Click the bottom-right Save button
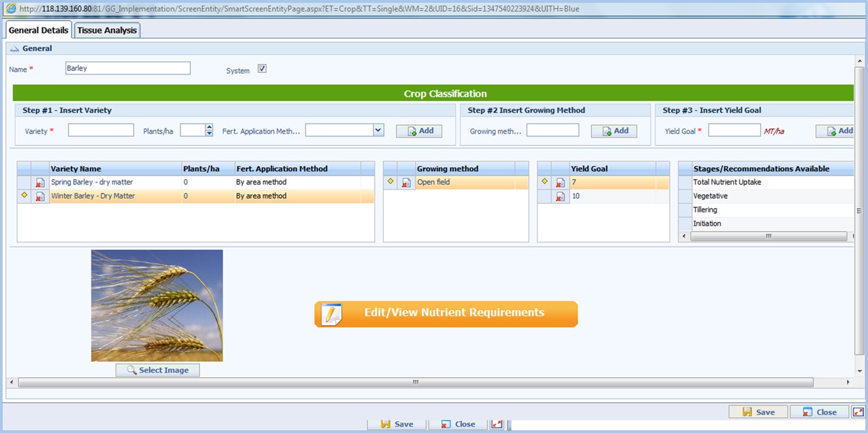Screen dimensions: 868x433 pyautogui.click(x=758, y=412)
